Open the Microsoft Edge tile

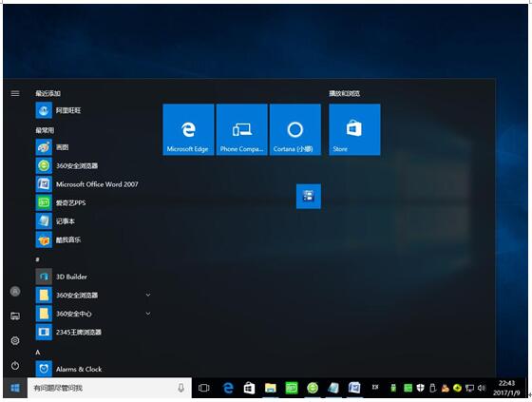point(188,129)
